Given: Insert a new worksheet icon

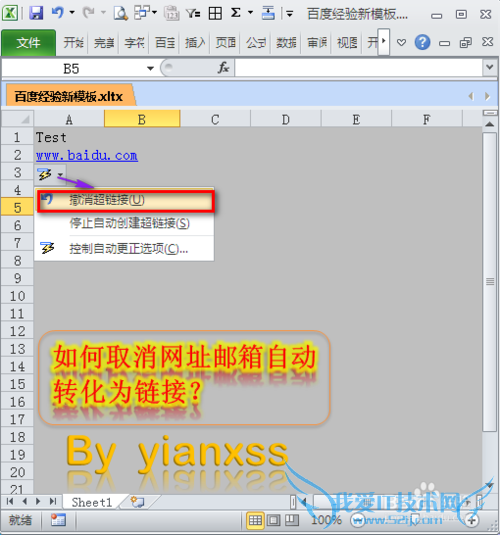Looking at the screenshot, I should click(x=138, y=502).
